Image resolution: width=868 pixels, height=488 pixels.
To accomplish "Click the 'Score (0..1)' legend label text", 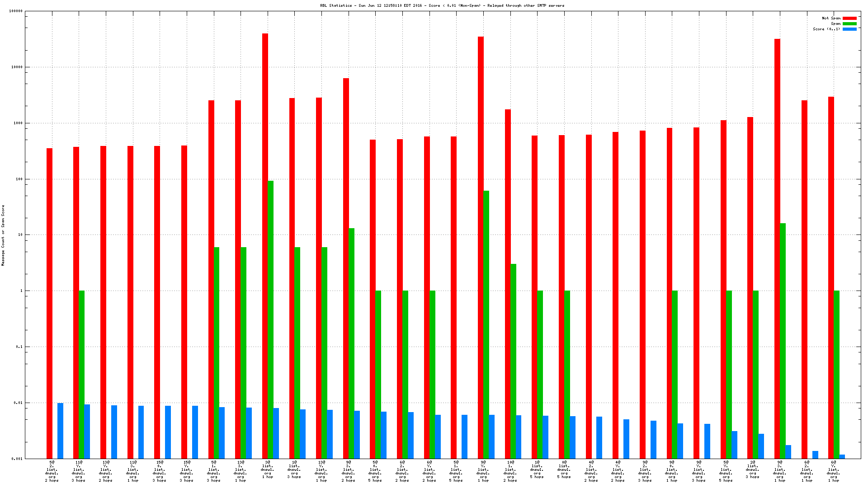I will point(826,29).
